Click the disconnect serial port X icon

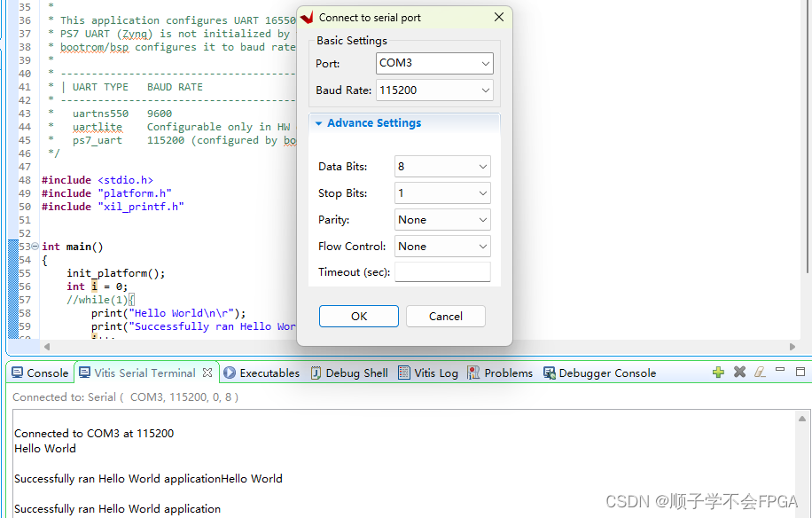coord(739,372)
